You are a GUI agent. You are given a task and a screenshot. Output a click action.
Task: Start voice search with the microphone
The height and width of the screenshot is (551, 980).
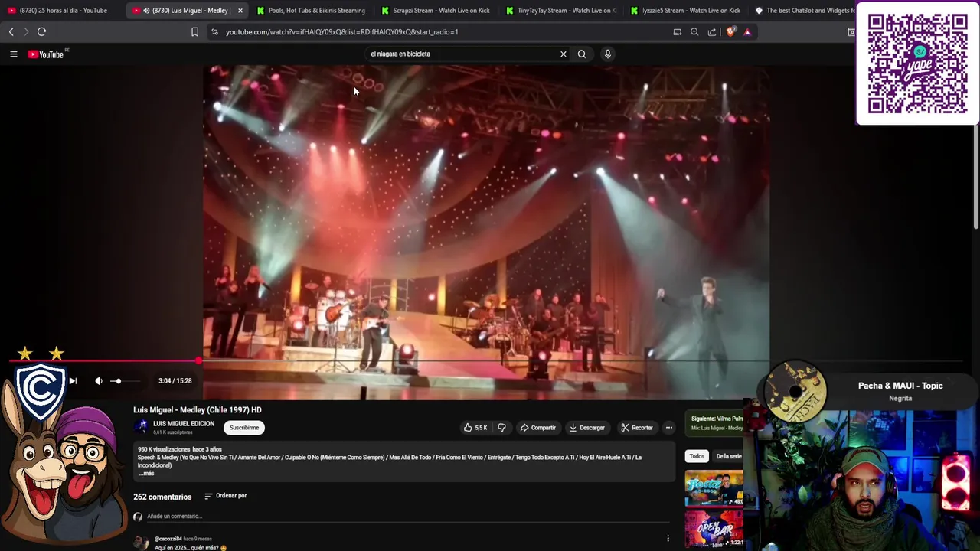click(608, 54)
